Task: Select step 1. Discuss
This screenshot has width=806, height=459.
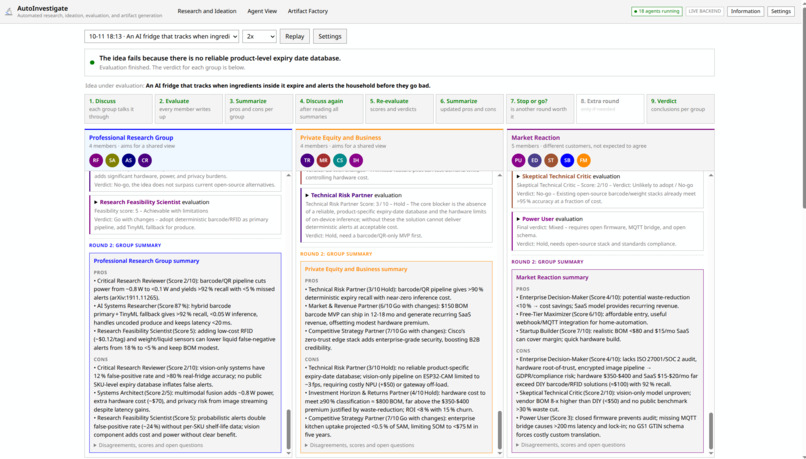Action: (118, 109)
